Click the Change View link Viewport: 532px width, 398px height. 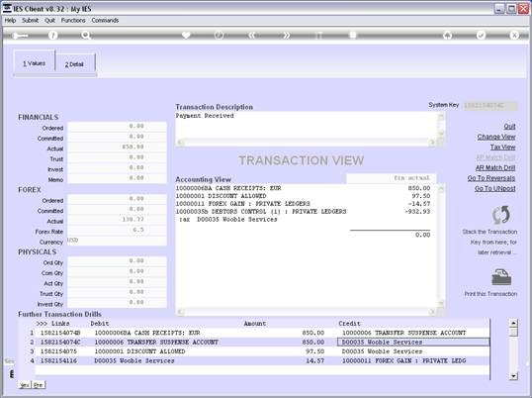(x=496, y=137)
